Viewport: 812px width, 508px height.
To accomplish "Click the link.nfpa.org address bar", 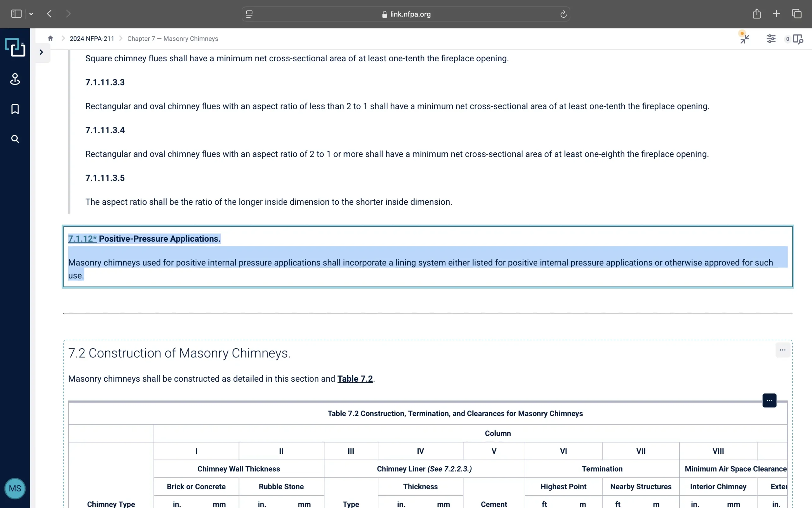I will pos(406,14).
